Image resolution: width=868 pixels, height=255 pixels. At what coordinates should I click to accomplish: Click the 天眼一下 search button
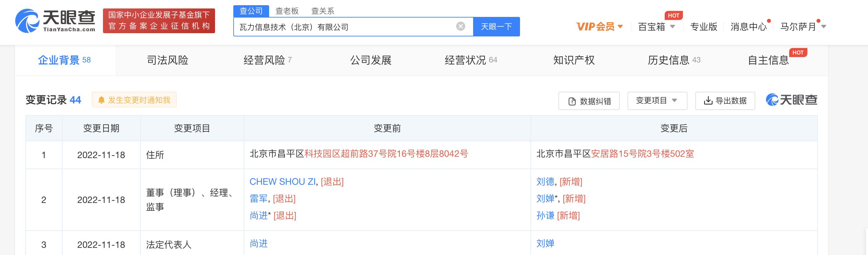coord(496,27)
